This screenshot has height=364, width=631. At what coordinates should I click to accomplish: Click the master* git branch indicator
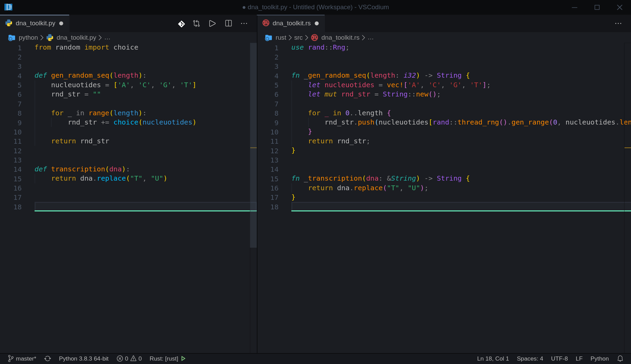pos(22,359)
